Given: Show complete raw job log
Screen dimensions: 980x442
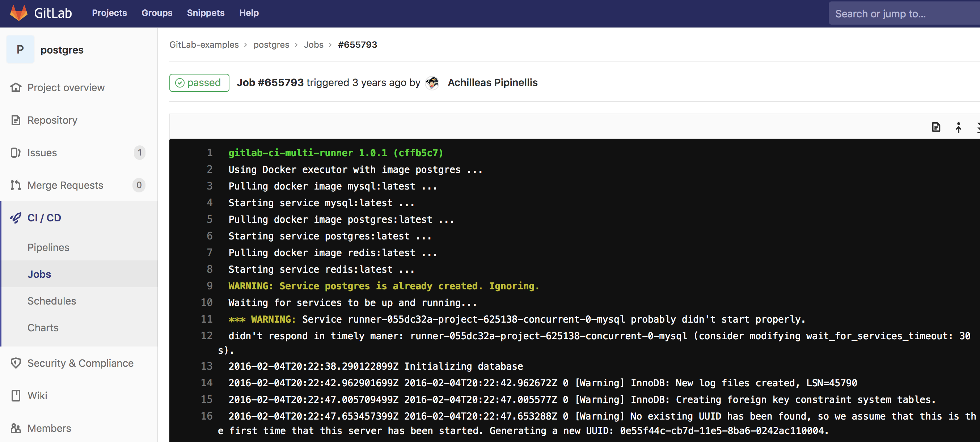Looking at the screenshot, I should (936, 127).
